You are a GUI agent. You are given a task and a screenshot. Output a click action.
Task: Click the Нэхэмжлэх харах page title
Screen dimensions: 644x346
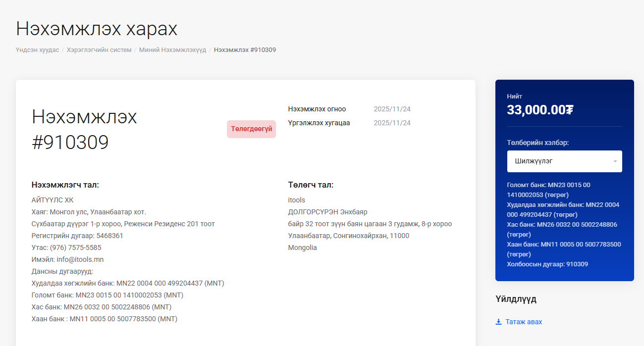(97, 29)
